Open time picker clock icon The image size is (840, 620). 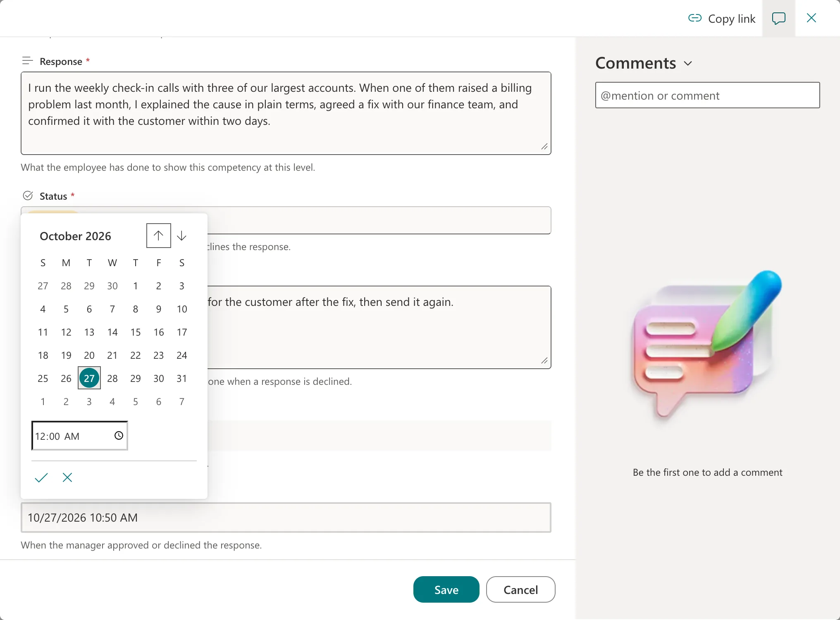click(119, 436)
